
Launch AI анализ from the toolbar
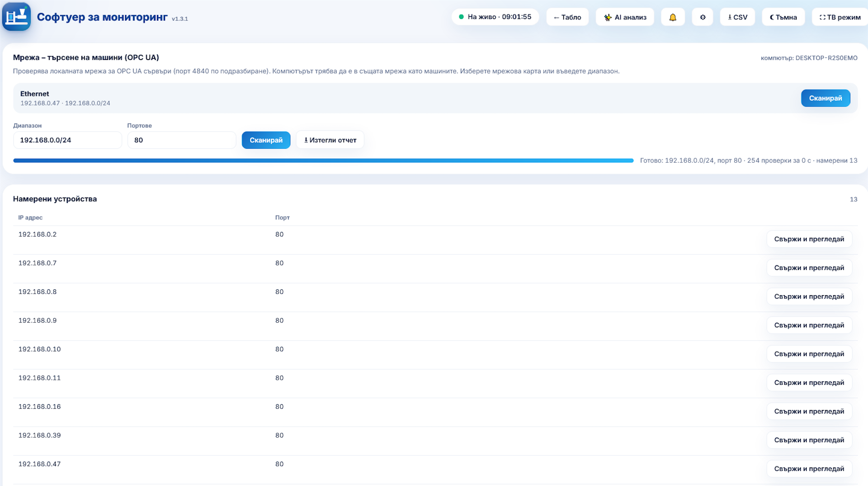(625, 17)
